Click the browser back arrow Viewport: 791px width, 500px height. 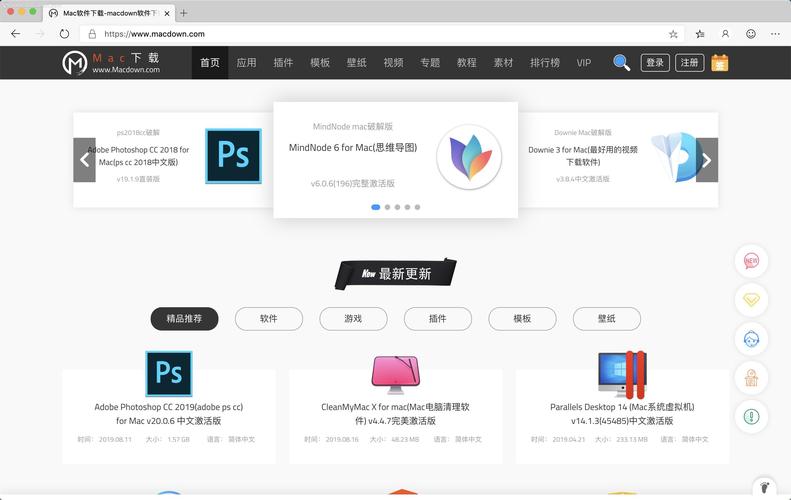[16, 34]
